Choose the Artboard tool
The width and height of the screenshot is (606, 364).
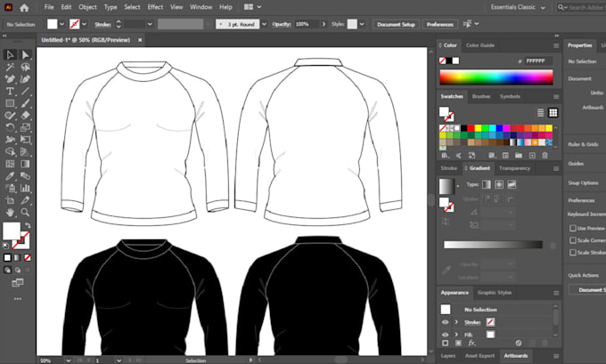pos(10,200)
